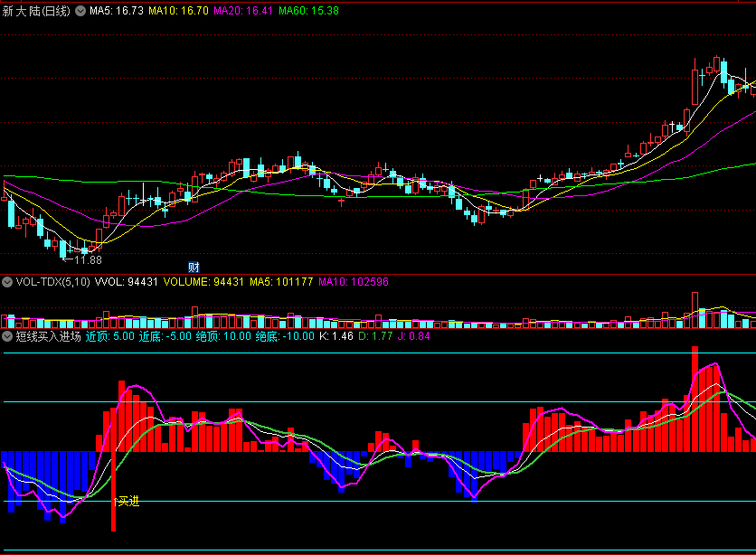
Task: Select the 近底: -5.00 value
Action: tap(165, 336)
